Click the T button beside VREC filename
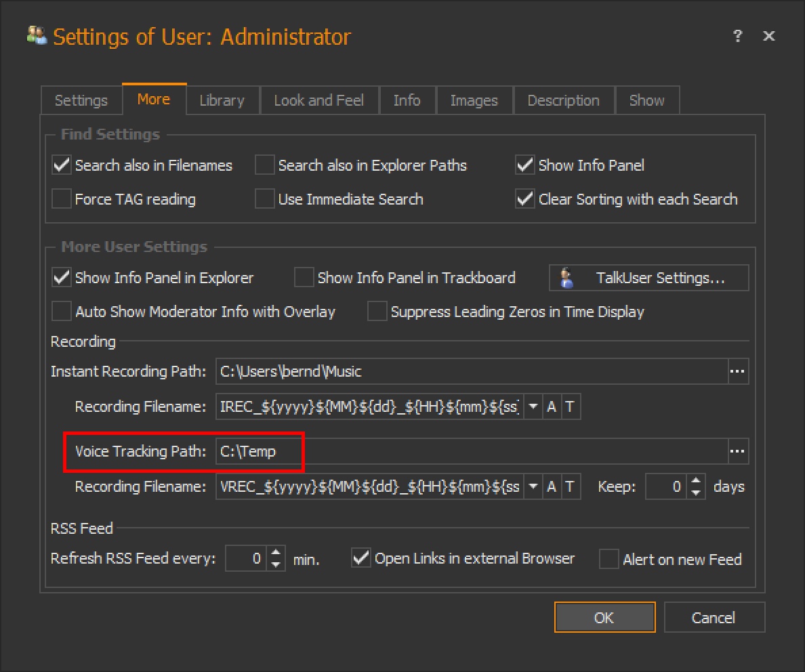Screen dimensions: 805x672 coord(570,486)
